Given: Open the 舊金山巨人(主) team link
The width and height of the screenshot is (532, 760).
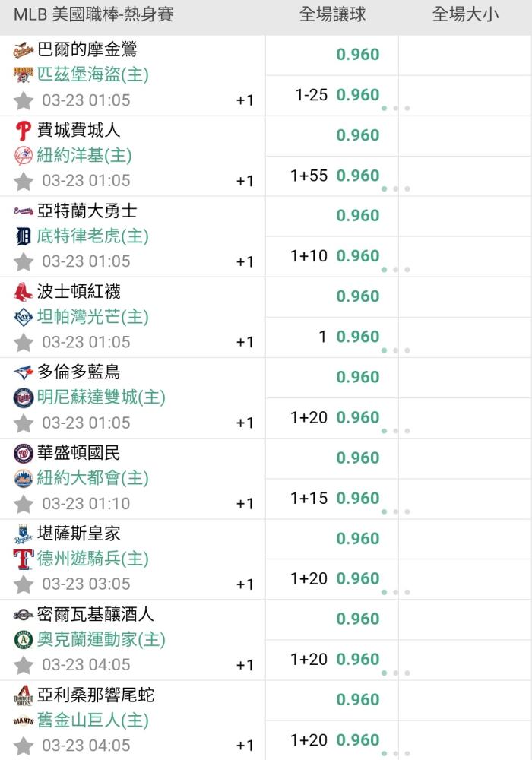Looking at the screenshot, I should point(93,720).
